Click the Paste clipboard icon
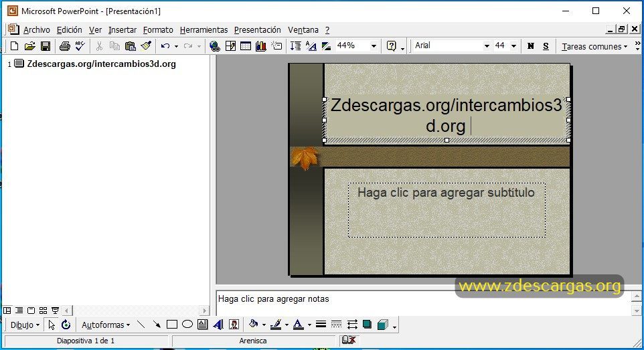The width and height of the screenshot is (644, 350). (130, 46)
